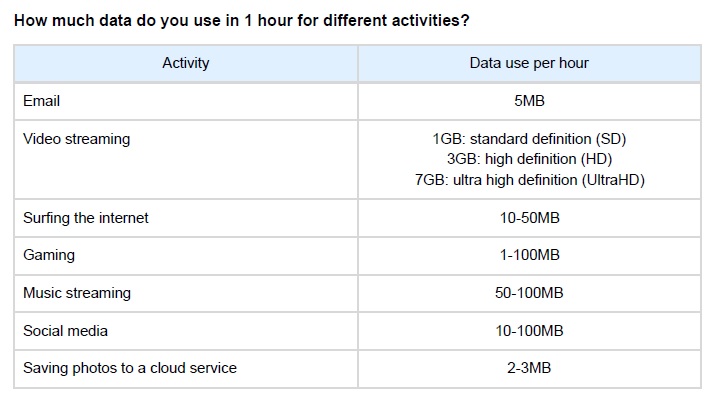
Task: Select the 7GB ultra high definition line
Action: [529, 180]
